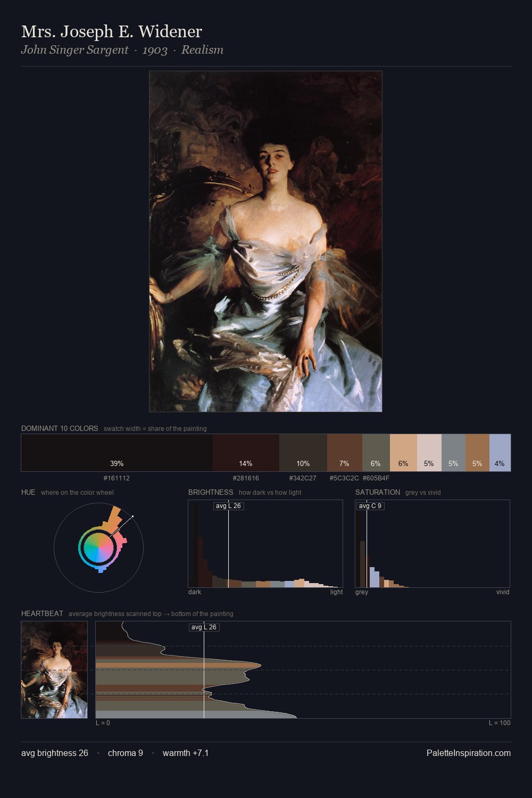Click the large Sargent painting image

point(265,242)
